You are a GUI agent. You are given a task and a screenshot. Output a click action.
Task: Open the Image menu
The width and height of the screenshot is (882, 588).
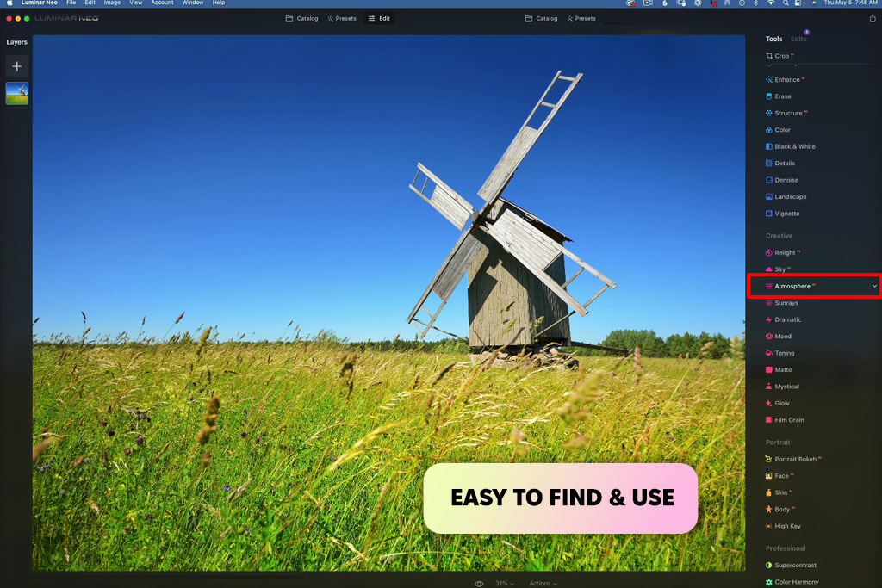112,3
